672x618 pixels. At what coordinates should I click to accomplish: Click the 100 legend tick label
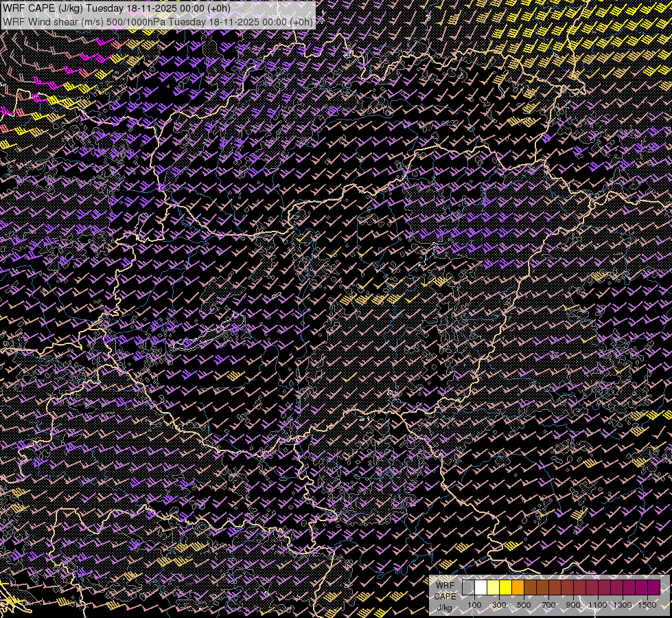474,605
